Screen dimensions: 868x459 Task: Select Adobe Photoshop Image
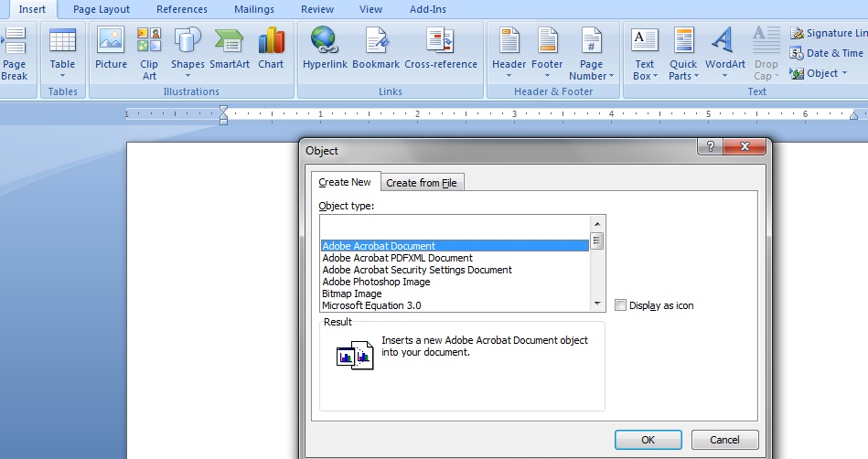click(455, 282)
